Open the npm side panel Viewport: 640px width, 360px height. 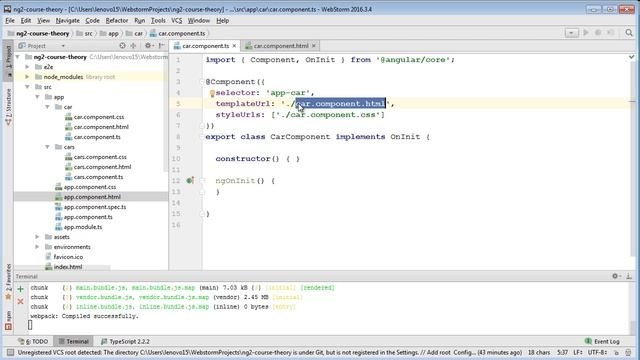(x=8, y=320)
